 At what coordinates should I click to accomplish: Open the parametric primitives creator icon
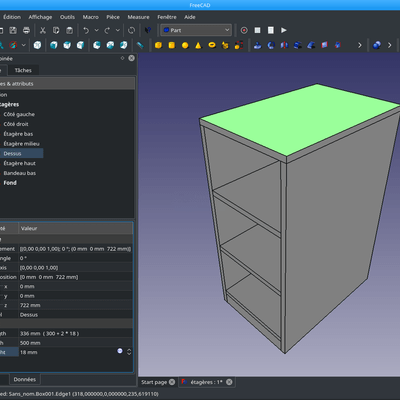pyautogui.click(x=225, y=45)
